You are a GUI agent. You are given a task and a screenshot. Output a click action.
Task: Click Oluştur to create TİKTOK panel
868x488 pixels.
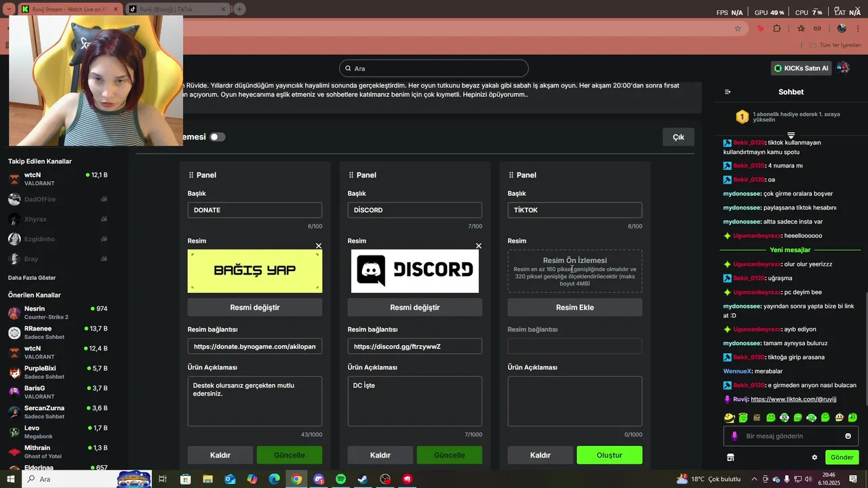point(610,455)
